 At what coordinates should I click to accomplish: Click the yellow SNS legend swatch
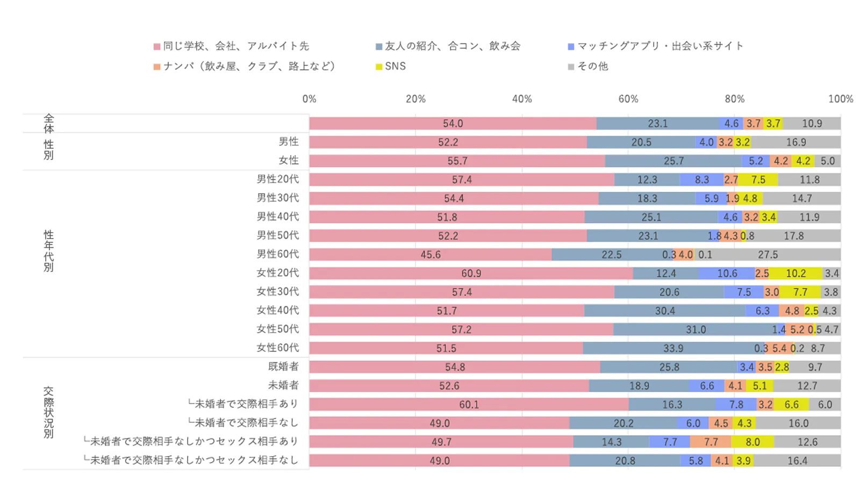coord(379,67)
